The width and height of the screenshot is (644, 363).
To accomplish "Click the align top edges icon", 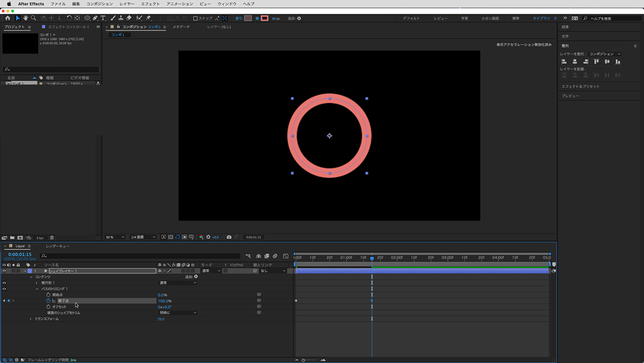I will (596, 62).
